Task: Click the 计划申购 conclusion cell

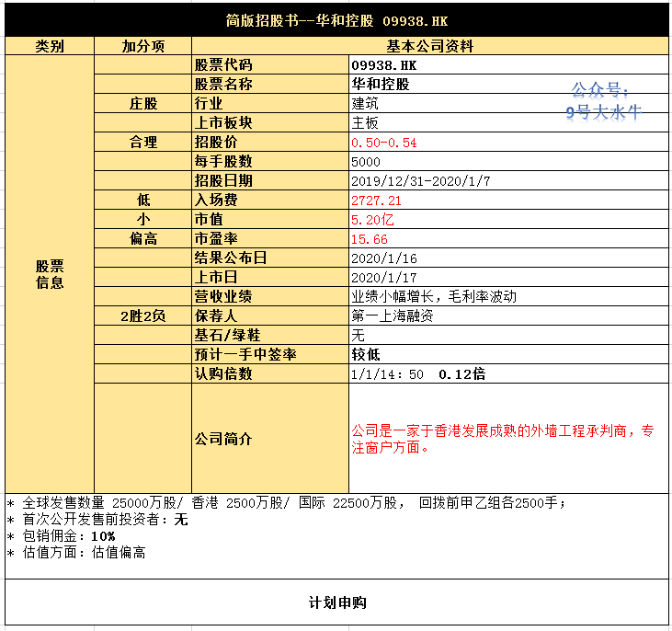Action: 336,602
